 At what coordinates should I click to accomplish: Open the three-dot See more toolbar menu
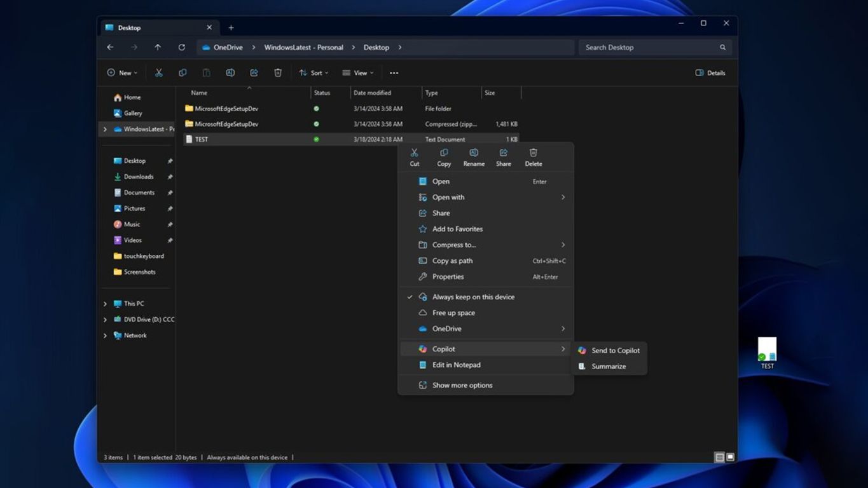pos(394,73)
